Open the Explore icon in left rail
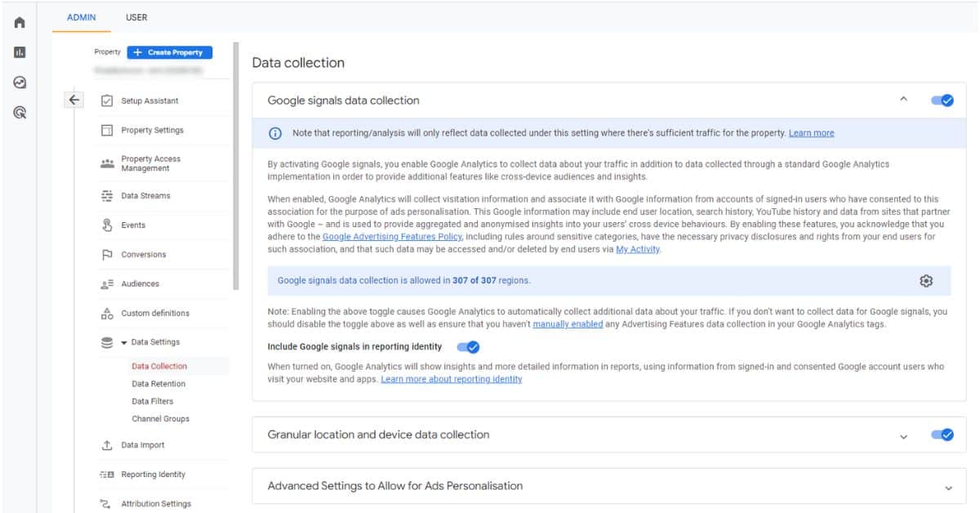Screen dimensions: 980x513 (19, 83)
